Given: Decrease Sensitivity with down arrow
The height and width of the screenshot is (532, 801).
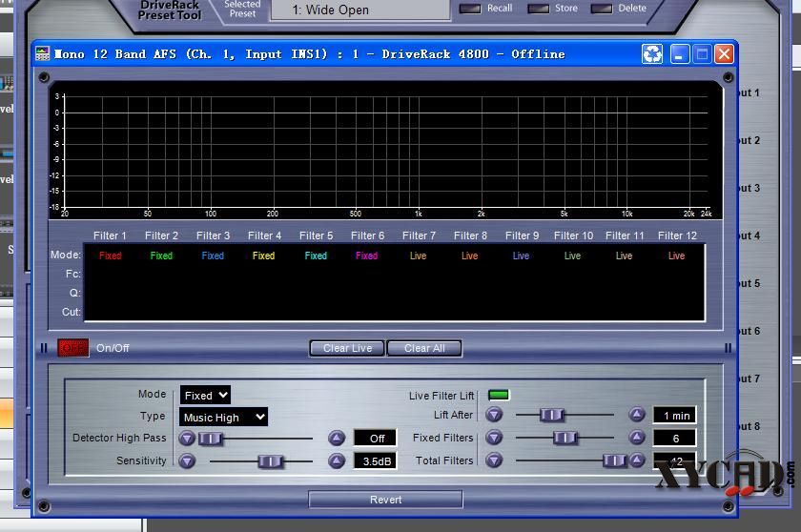Looking at the screenshot, I should tap(187, 461).
